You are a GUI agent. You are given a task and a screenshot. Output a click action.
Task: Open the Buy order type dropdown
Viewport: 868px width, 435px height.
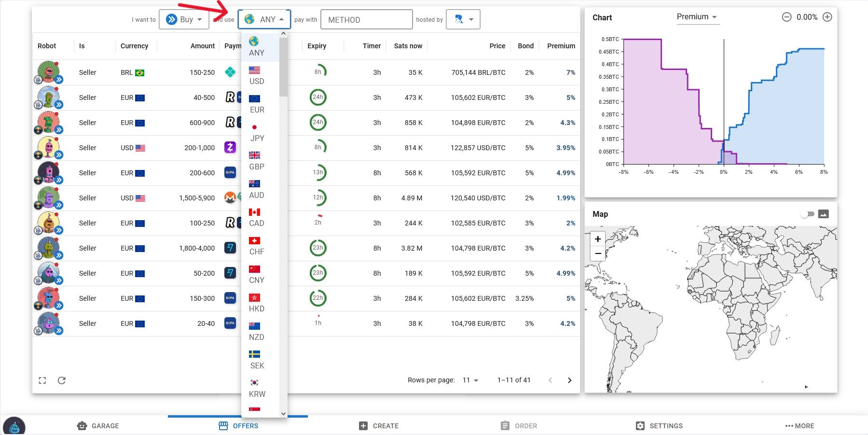184,19
